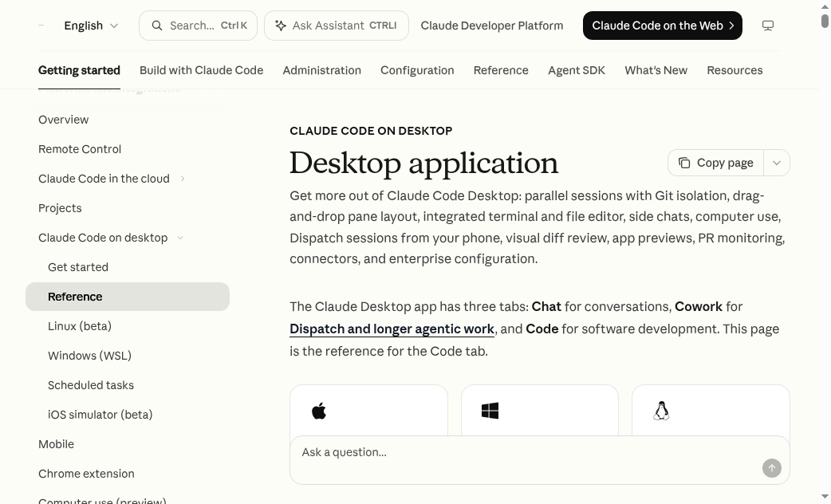Click the Ask a question input

point(540,460)
